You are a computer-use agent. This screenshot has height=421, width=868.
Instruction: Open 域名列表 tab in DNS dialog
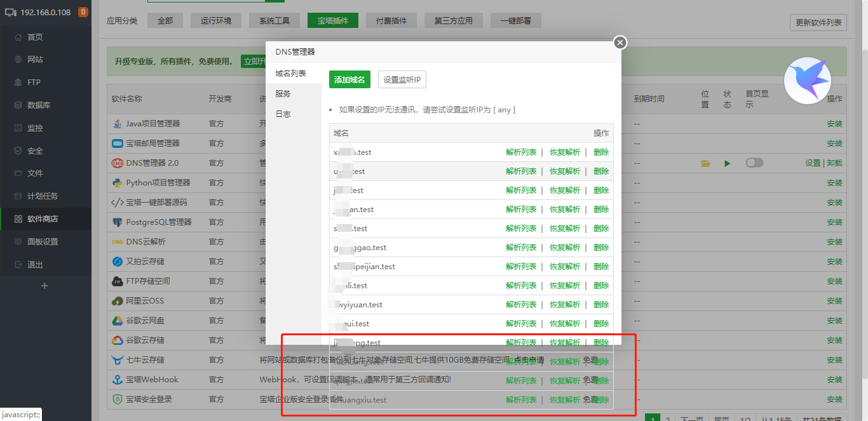coord(294,74)
